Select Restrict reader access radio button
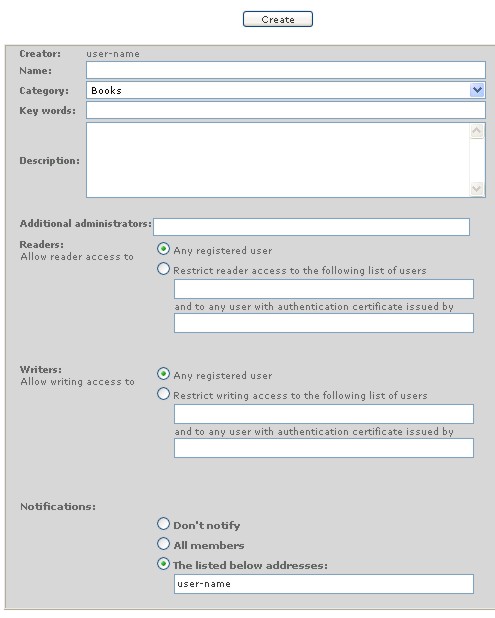 coord(163,269)
